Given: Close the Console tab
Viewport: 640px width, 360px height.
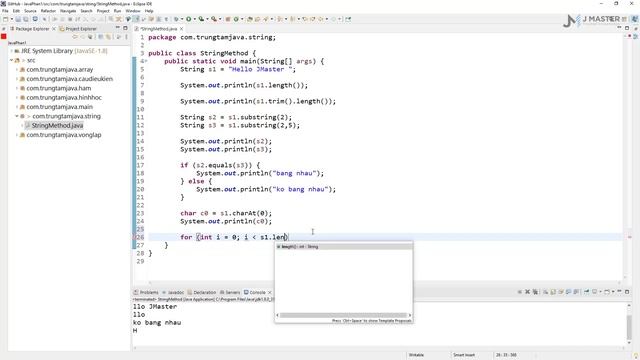Looking at the screenshot, I should tap(269, 292).
